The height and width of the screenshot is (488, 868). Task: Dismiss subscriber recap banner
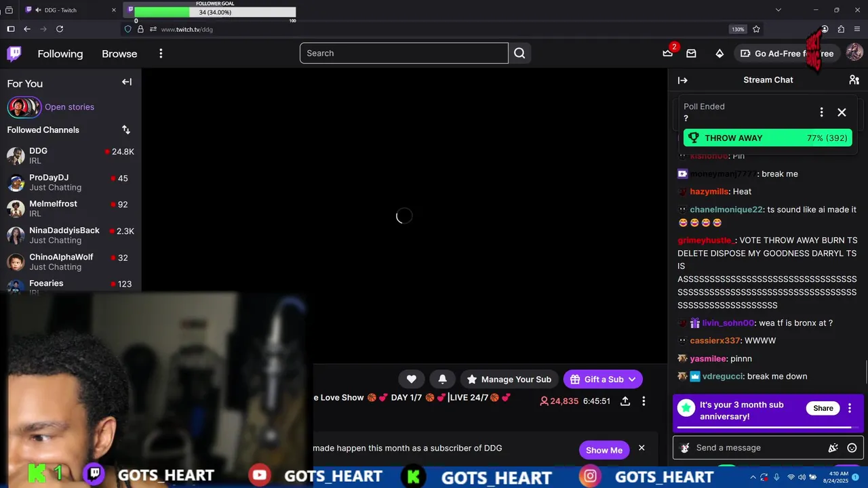coord(642,448)
